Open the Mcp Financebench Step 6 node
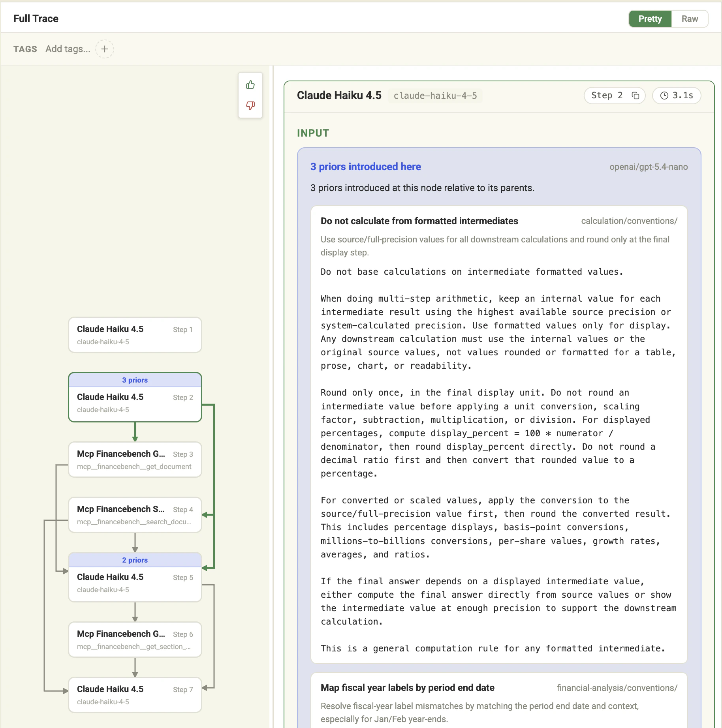 [x=135, y=640]
